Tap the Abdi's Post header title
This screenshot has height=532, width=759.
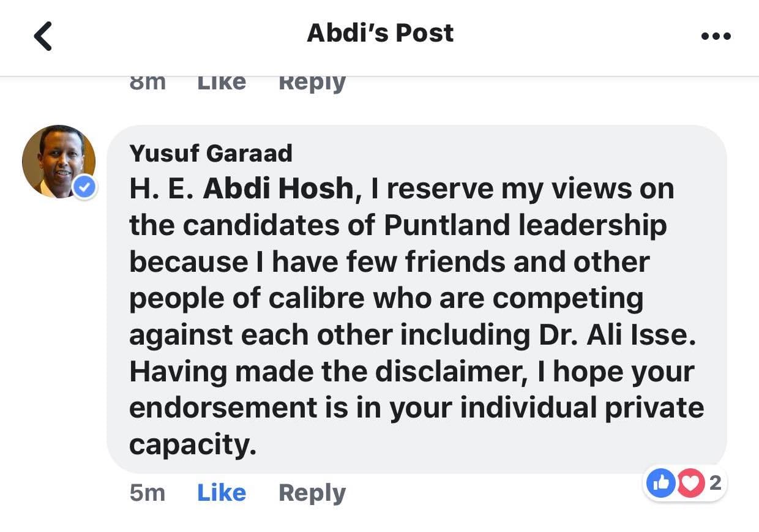(x=380, y=33)
